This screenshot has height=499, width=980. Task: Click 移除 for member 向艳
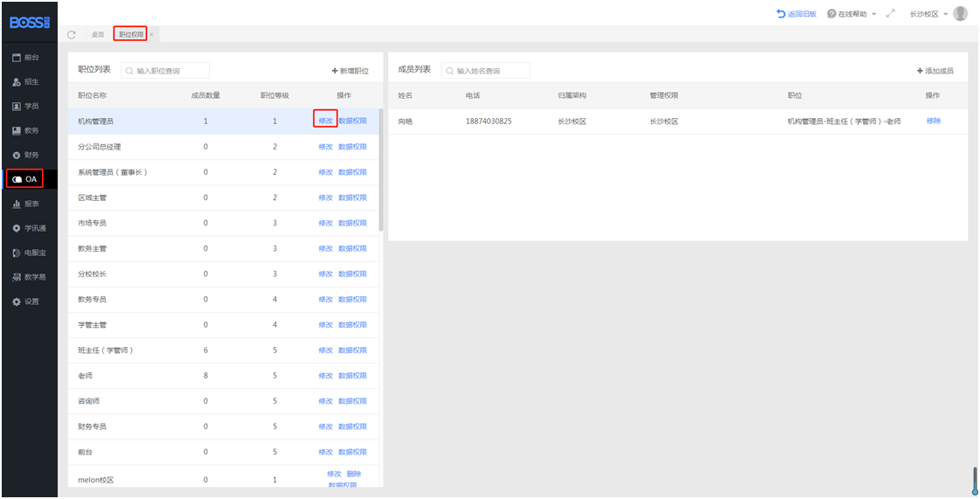(x=934, y=121)
